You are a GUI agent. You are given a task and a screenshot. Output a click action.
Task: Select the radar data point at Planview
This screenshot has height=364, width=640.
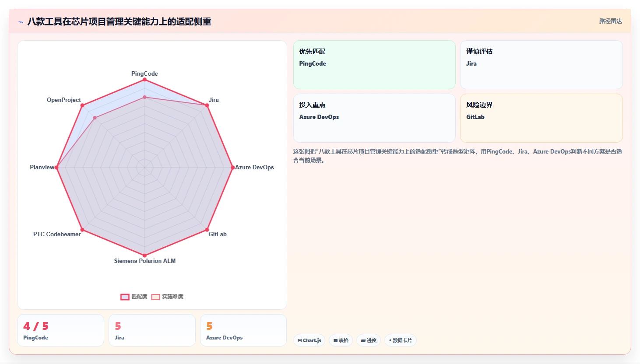56,167
